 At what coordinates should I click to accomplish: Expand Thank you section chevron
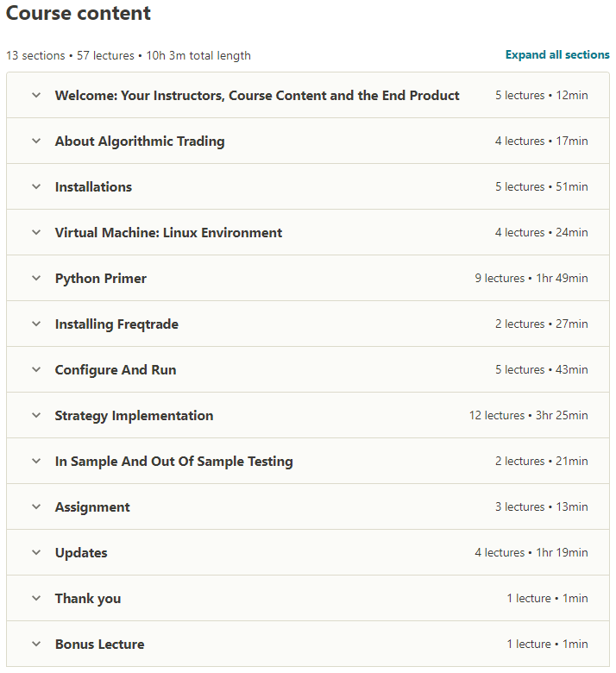[x=36, y=599]
